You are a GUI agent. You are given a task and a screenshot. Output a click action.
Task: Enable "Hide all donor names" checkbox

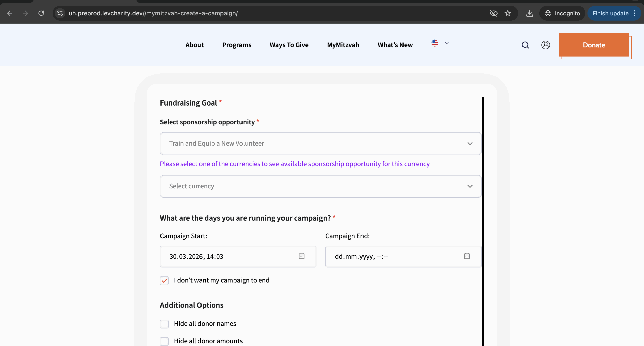click(164, 324)
